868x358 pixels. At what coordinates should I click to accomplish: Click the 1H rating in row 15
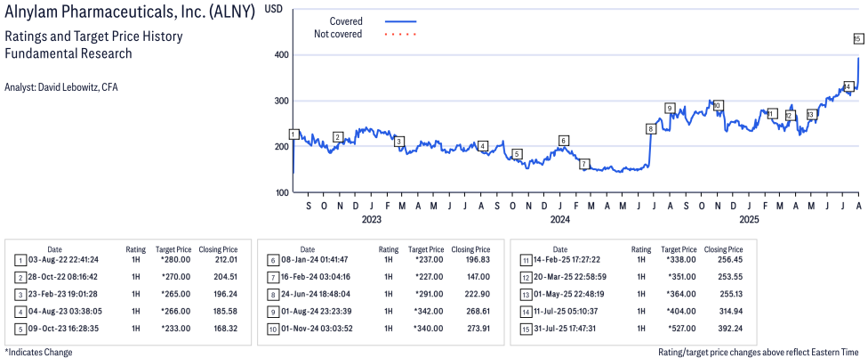point(641,329)
